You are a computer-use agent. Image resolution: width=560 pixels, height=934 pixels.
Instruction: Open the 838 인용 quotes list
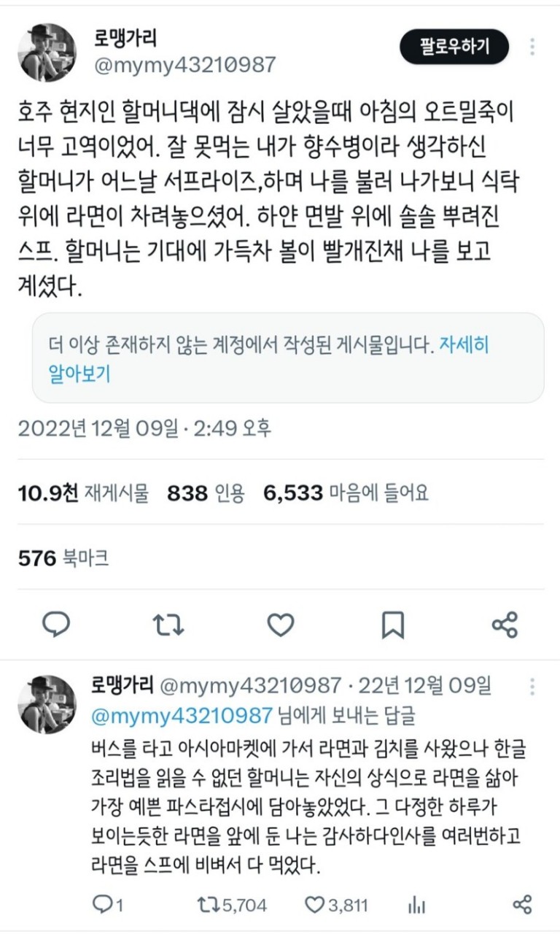(x=206, y=494)
